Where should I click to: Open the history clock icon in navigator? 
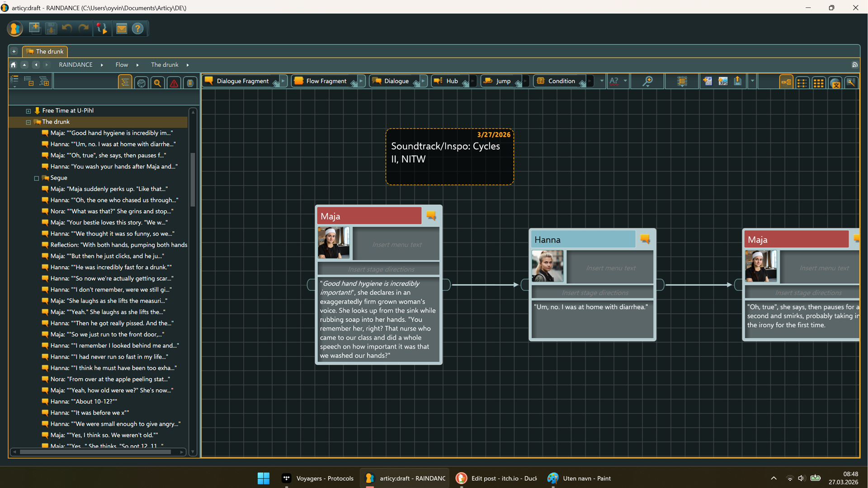click(142, 83)
